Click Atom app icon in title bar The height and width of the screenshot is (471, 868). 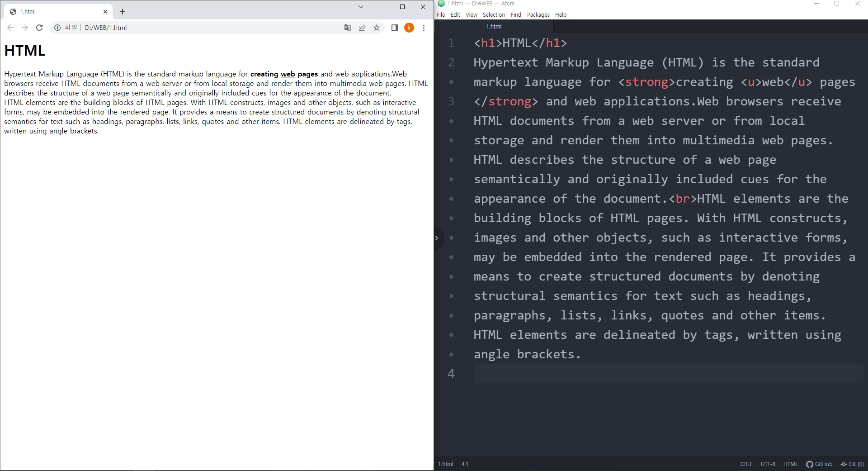[x=441, y=4]
